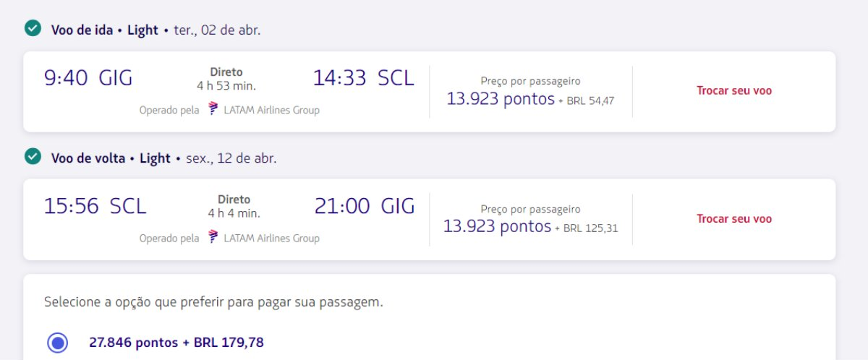Click the 21:00 GIG arrival time
The image size is (868, 360).
pos(365,206)
